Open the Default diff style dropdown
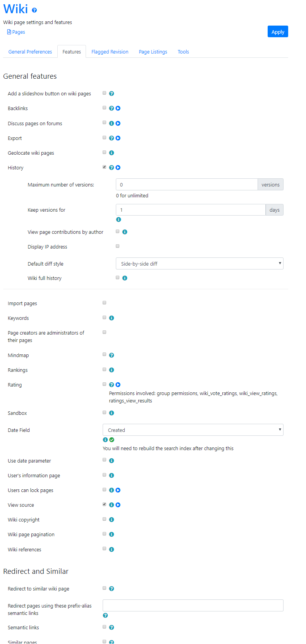The height and width of the screenshot is (644, 306). (x=199, y=264)
